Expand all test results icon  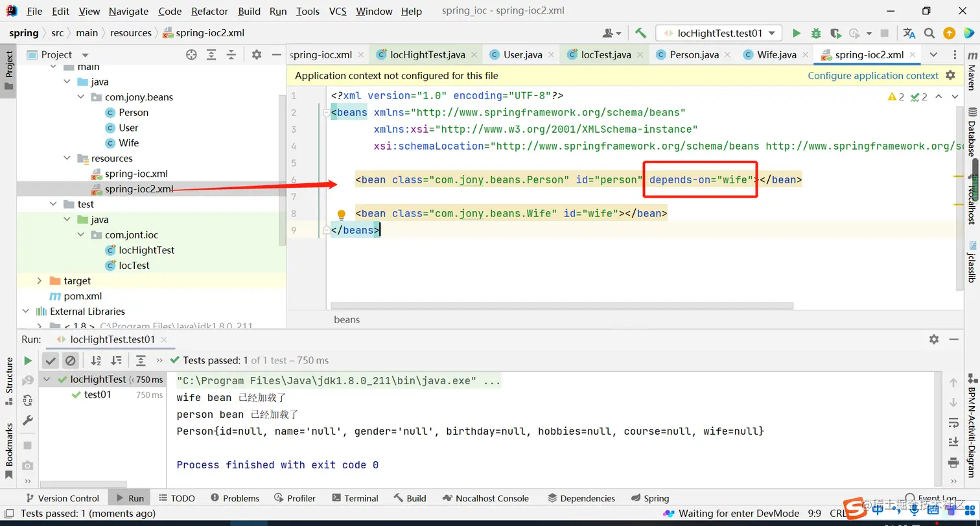click(141, 360)
